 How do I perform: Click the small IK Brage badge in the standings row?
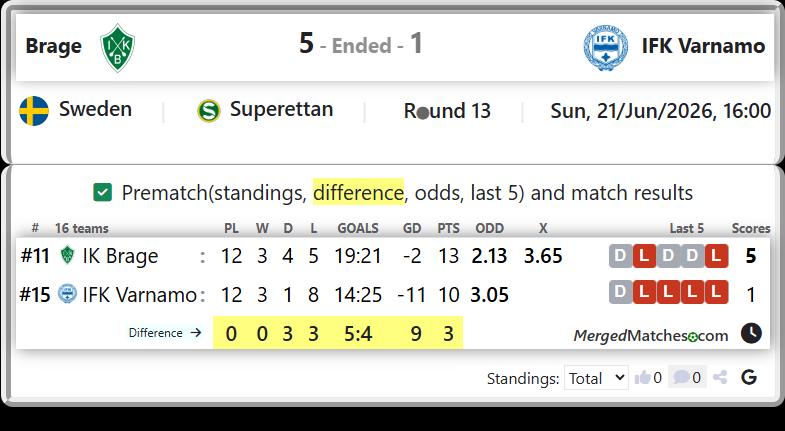coord(67,255)
